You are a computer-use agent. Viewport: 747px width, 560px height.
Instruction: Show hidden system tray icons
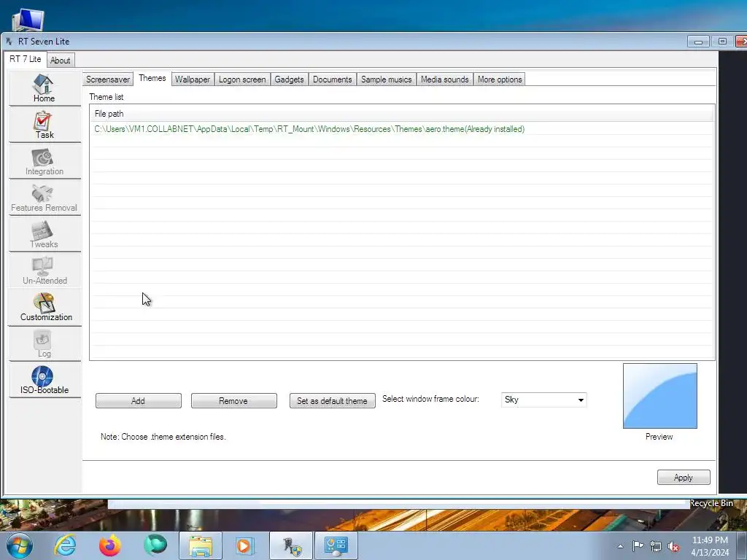(x=620, y=546)
